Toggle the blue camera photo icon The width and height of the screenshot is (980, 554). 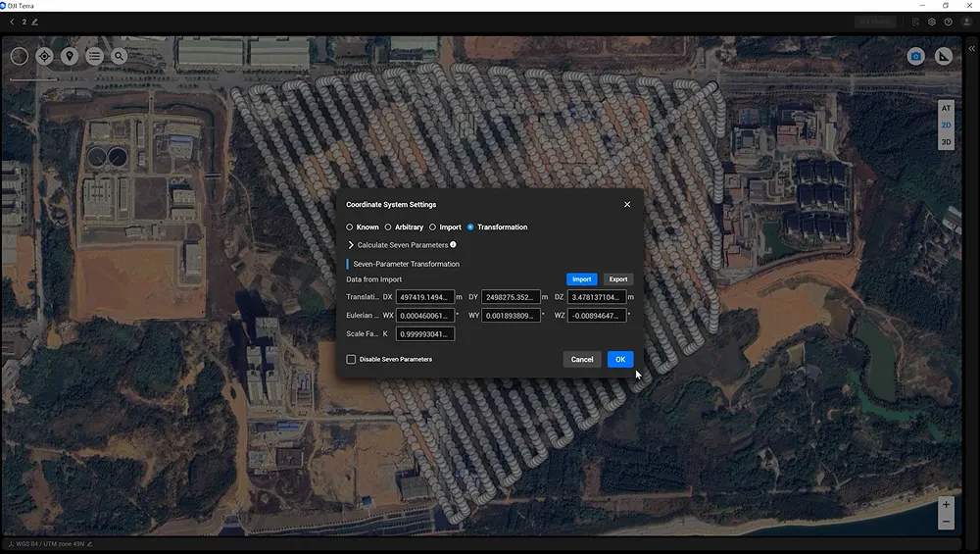915,57
